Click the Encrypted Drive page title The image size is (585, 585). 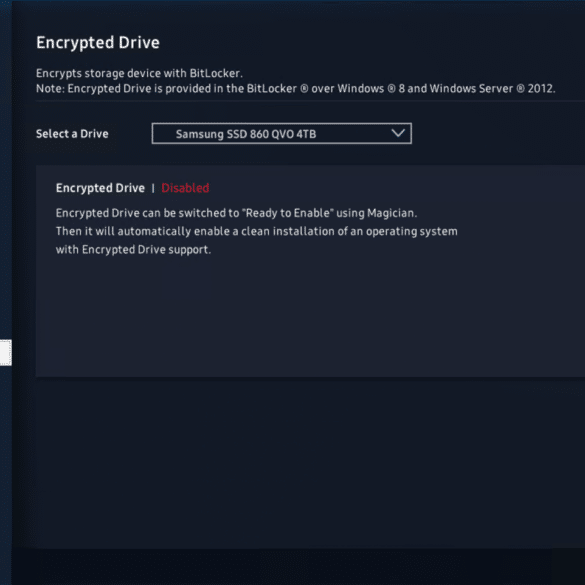point(98,43)
